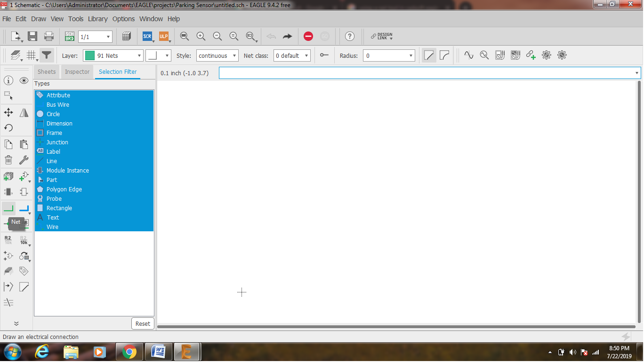Select the Name tool with bold R2
The width and height of the screenshot is (644, 362).
click(x=8, y=241)
